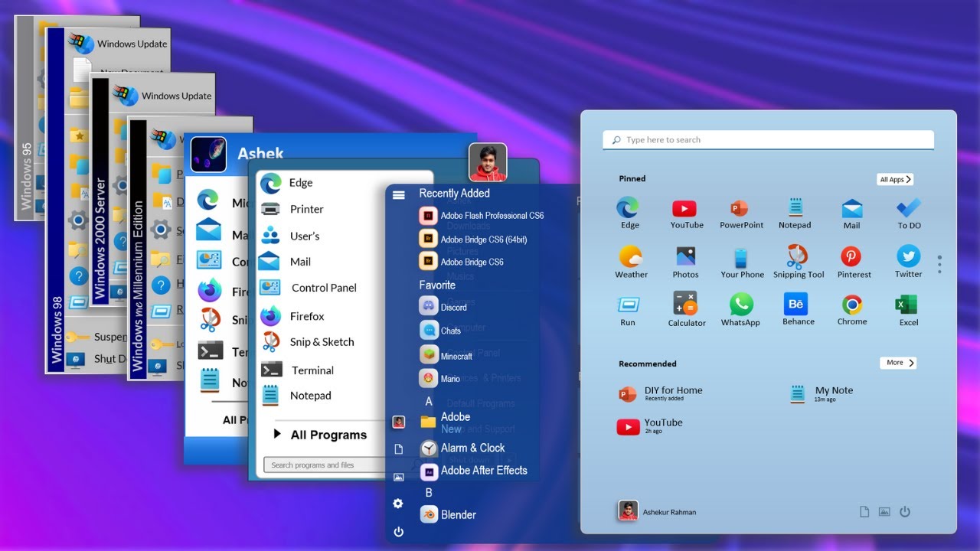
Task: Open Adobe After Effects in the Windows 10 list
Action: [x=473, y=471]
